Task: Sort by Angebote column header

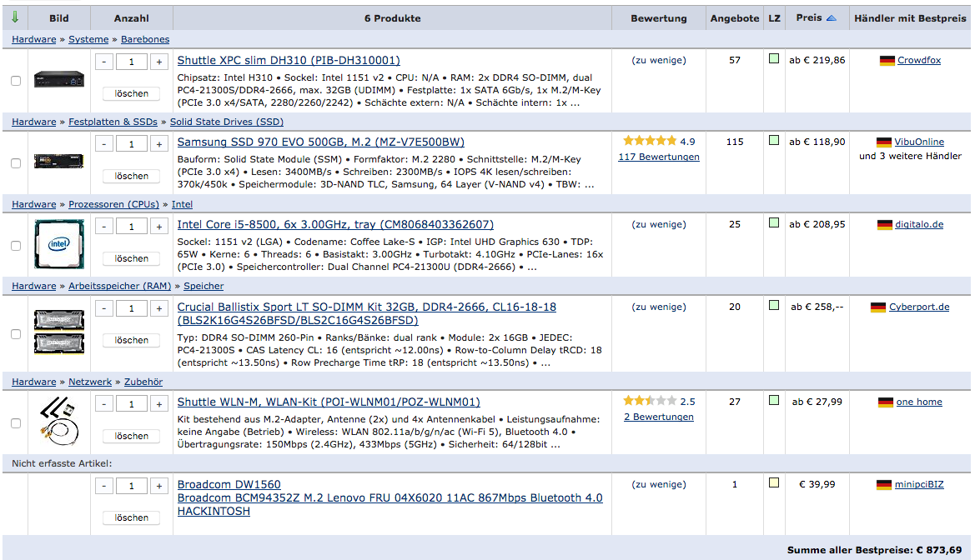Action: point(735,18)
